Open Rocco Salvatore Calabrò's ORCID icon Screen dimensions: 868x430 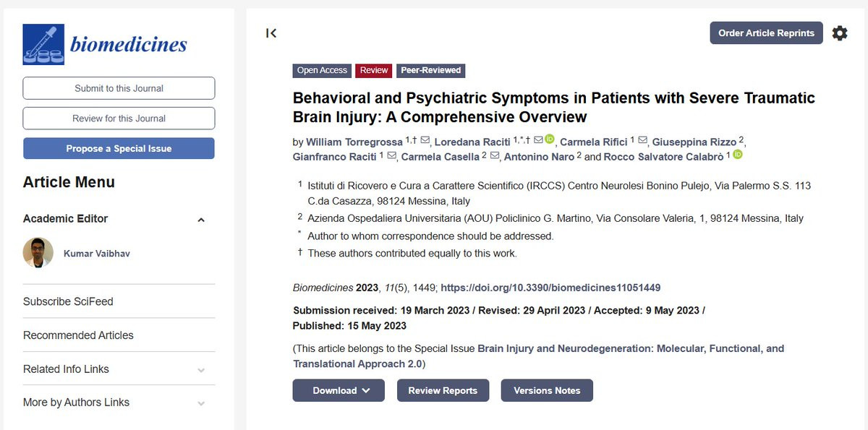pos(738,155)
